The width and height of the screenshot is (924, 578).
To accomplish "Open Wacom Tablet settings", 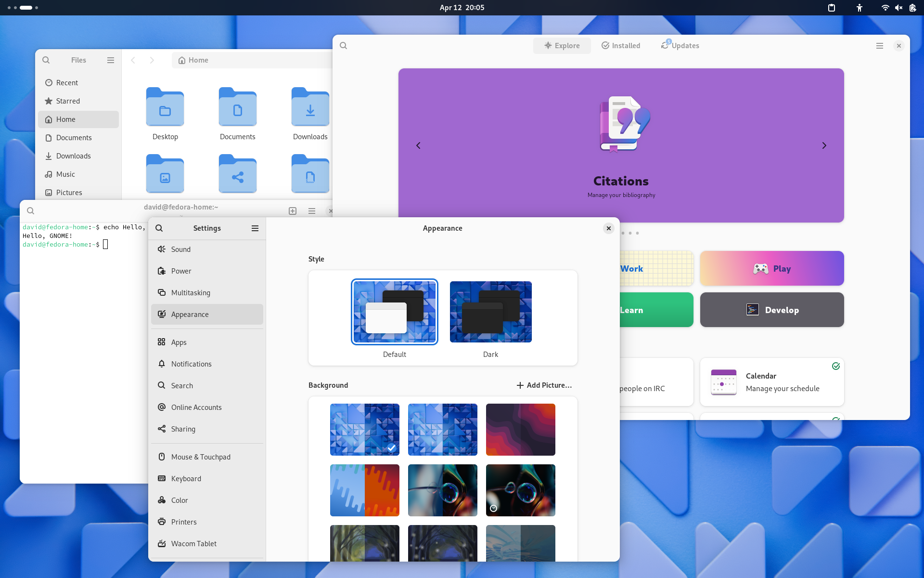I will (193, 543).
